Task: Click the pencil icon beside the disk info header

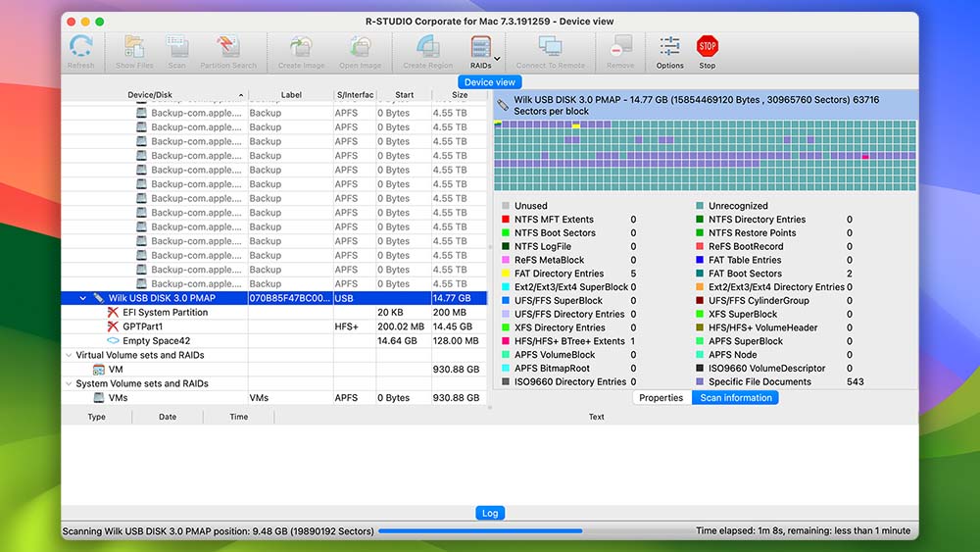Action: (503, 105)
